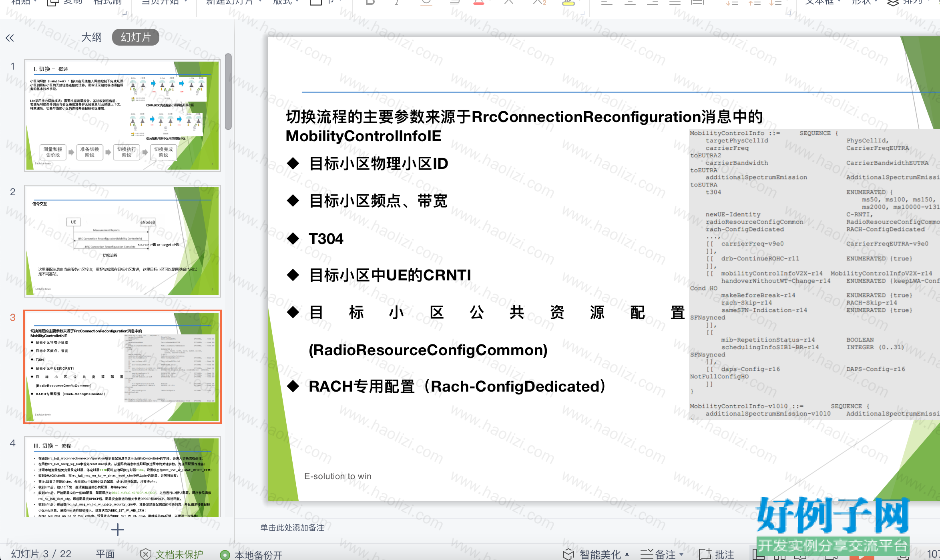Click the 幻灯片 3 / 22 slide counter
This screenshot has width=940, height=560.
click(41, 554)
